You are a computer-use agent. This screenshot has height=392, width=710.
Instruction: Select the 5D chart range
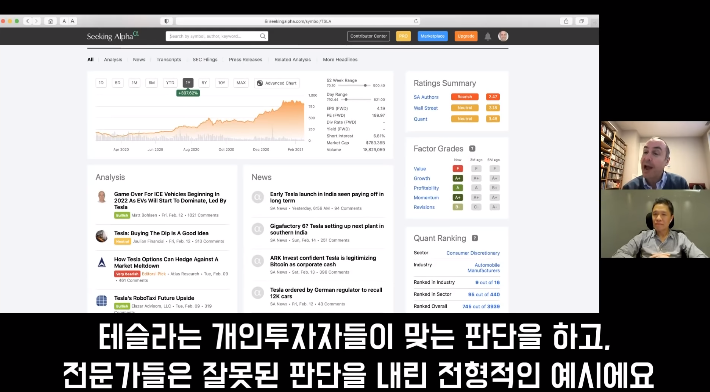(118, 83)
